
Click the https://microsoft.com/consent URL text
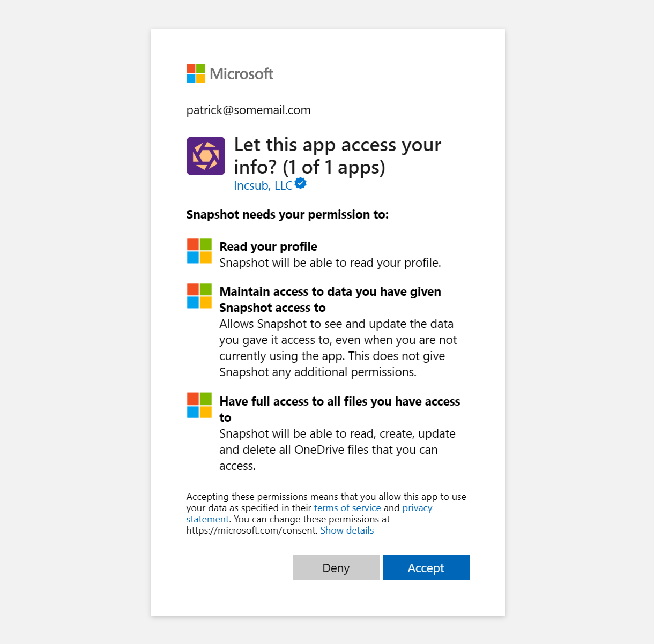[252, 530]
